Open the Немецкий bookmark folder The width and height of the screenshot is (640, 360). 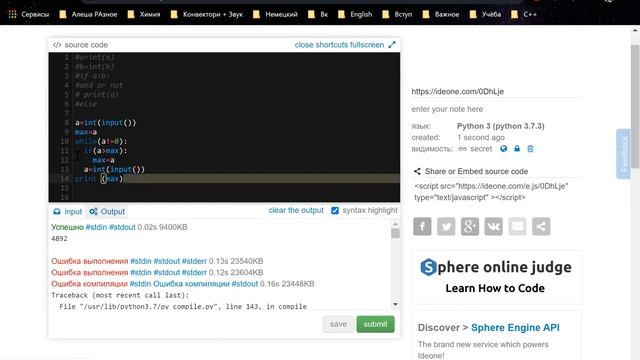(275, 14)
